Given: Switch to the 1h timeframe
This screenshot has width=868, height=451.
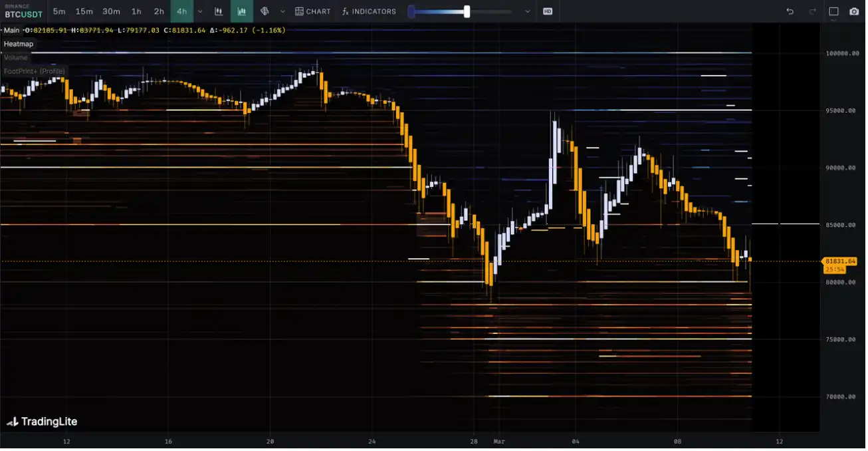Looking at the screenshot, I should coord(136,11).
